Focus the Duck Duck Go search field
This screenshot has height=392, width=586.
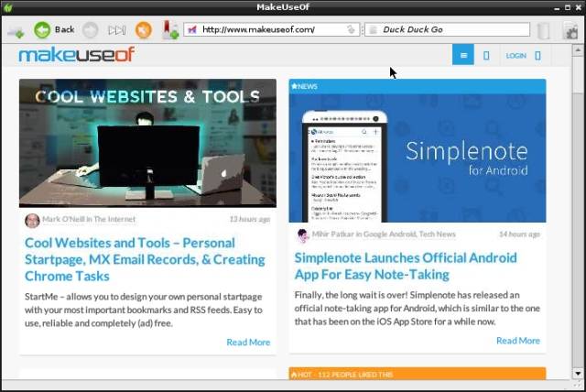(x=447, y=29)
